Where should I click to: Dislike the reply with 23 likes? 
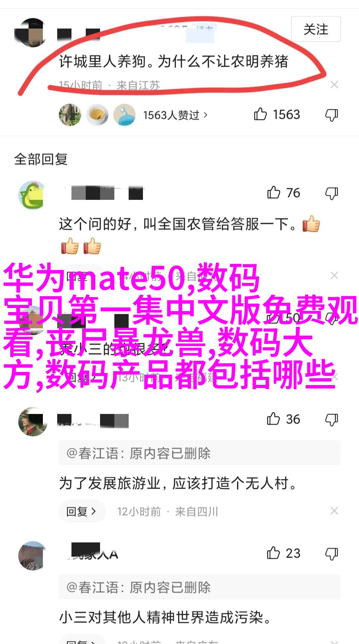click(331, 554)
